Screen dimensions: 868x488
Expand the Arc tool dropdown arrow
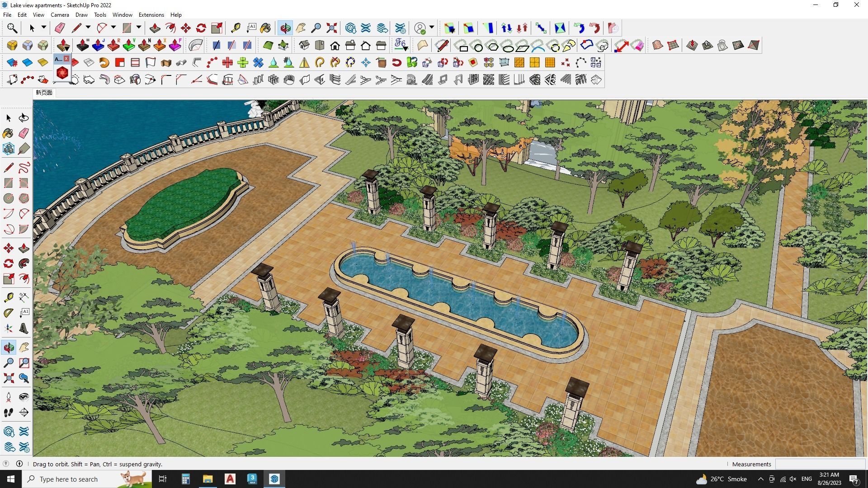click(113, 28)
